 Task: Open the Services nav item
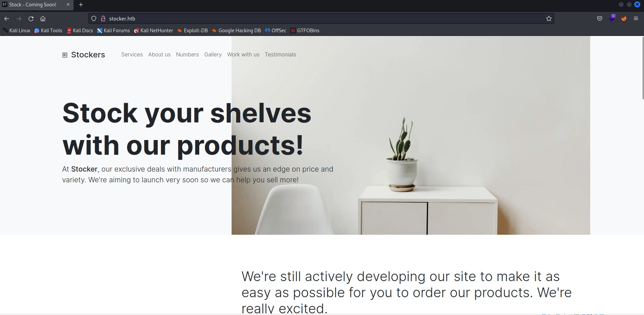132,54
